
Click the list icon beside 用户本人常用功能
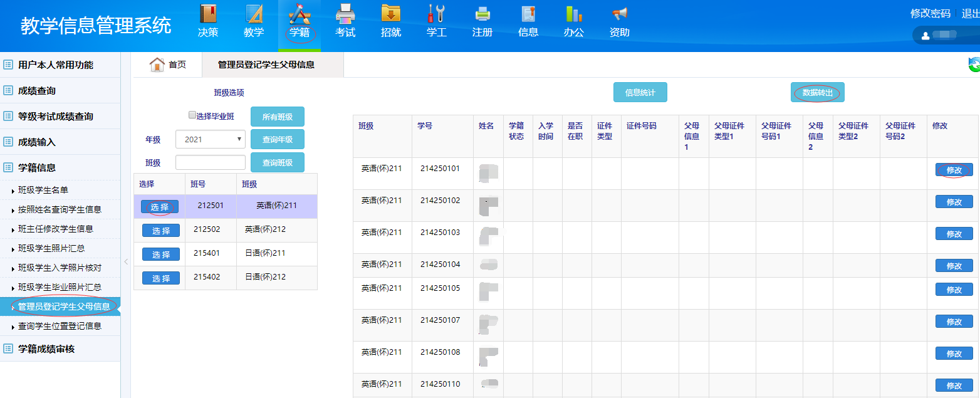8,65
